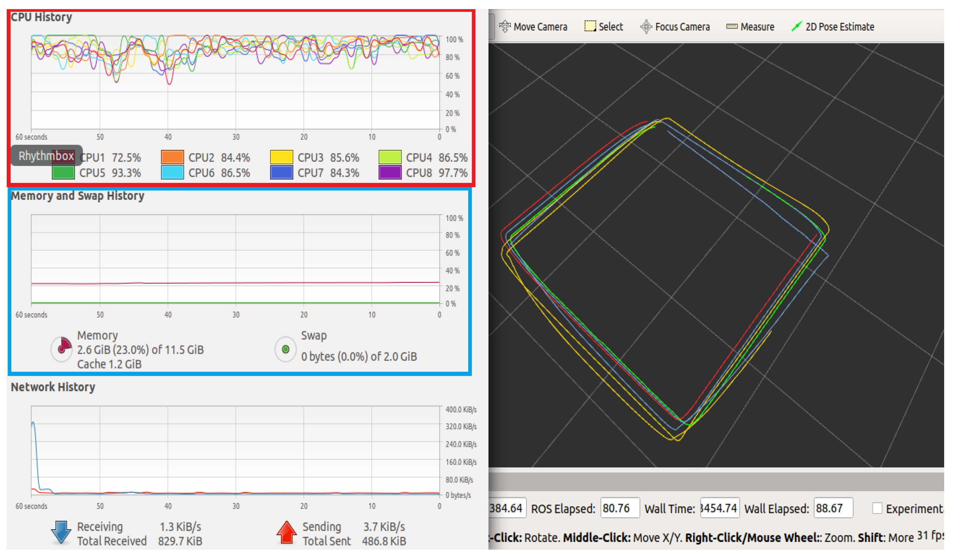Image resolution: width=953 pixels, height=560 pixels.
Task: Click the "Wall Elapsed:" label
Action: coord(776,508)
